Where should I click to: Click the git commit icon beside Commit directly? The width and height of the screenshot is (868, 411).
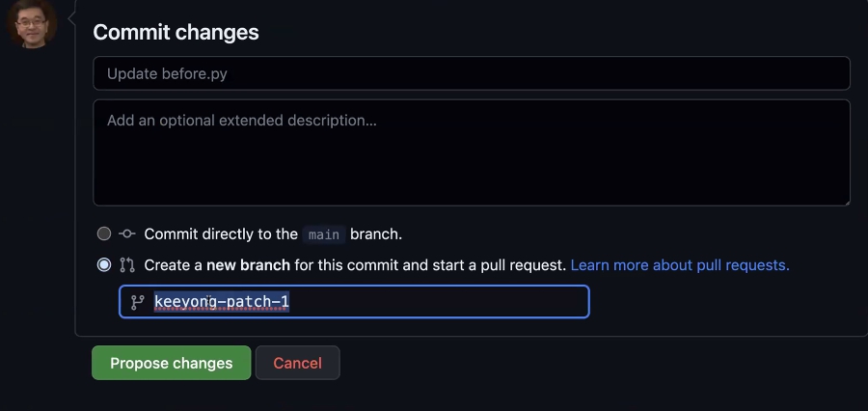tap(126, 233)
